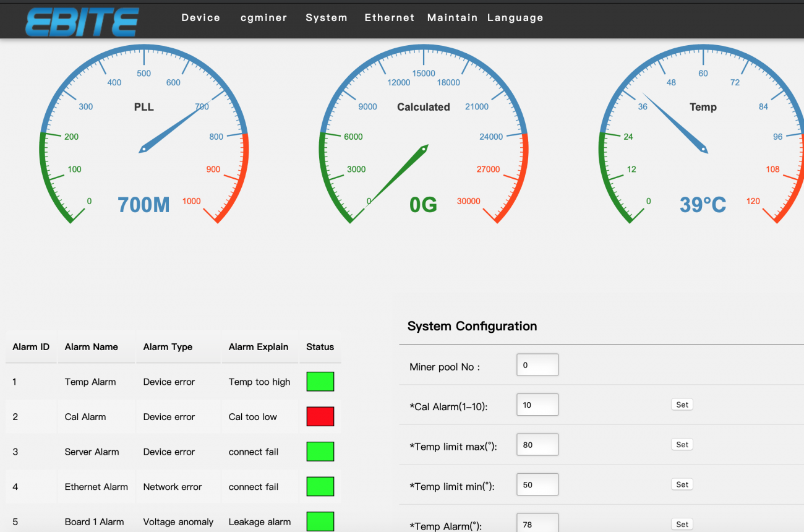This screenshot has height=532, width=804.
Task: Click the 'Network error' alarm type
Action: [x=173, y=487]
